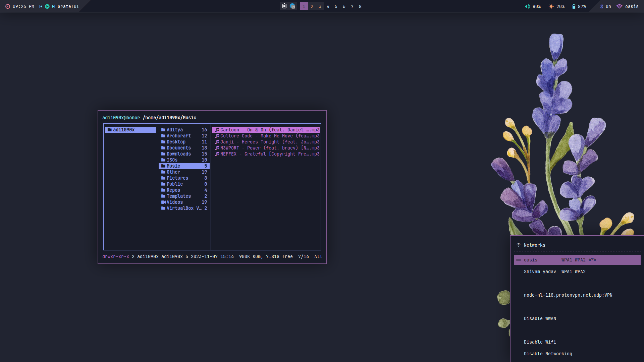Click the wifi icon next to oasis
This screenshot has width=644, height=362.
click(620, 6)
